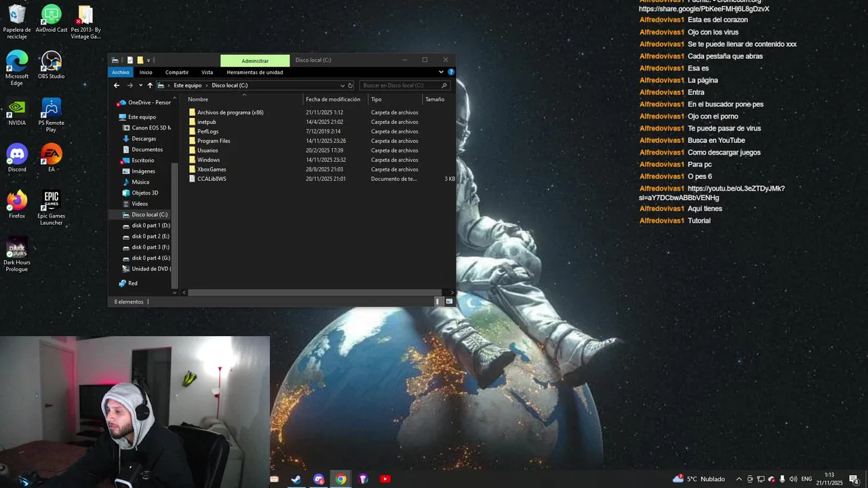Click the Administrar contextual tab
The width and height of the screenshot is (868, 488).
(255, 60)
